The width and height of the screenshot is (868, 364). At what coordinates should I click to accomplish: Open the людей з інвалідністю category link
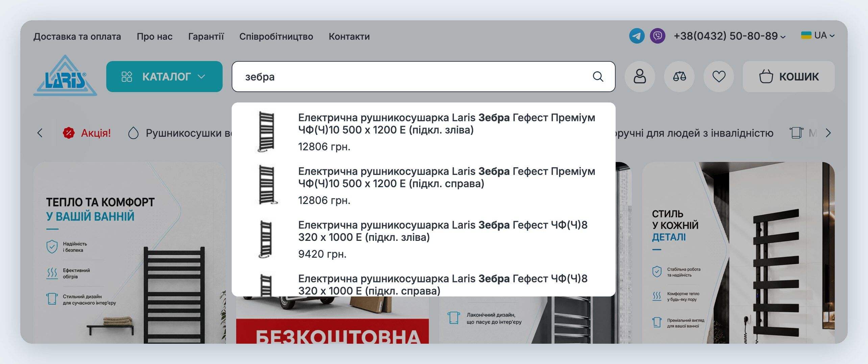click(694, 133)
